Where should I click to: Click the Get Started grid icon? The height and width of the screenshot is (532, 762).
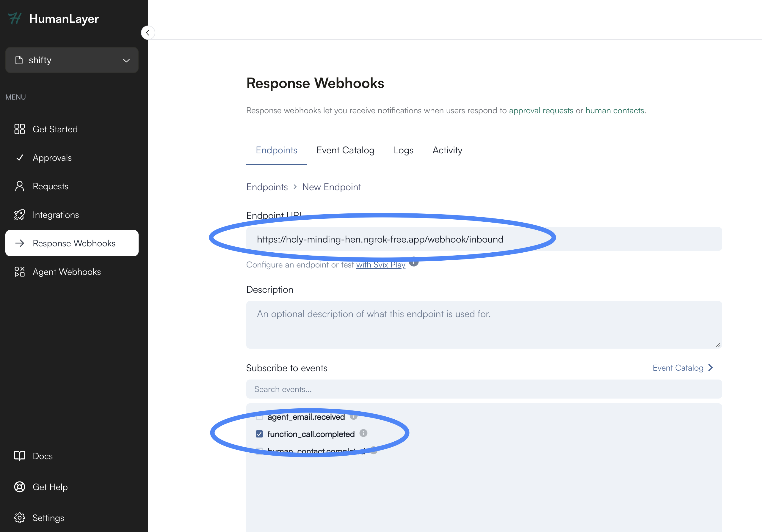click(x=20, y=129)
